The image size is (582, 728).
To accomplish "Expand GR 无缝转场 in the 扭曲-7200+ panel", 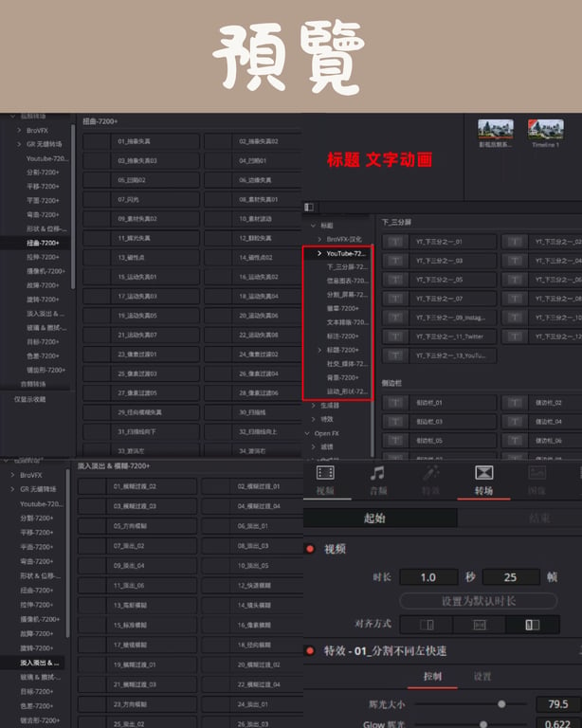I will [19, 144].
